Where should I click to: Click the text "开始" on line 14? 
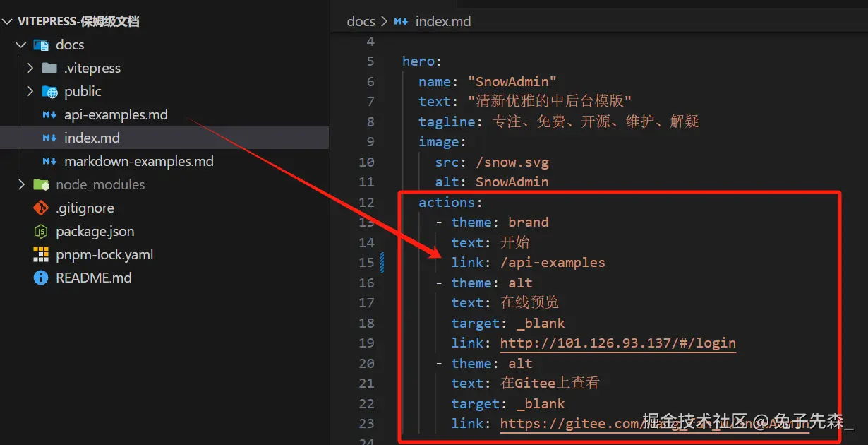click(515, 242)
